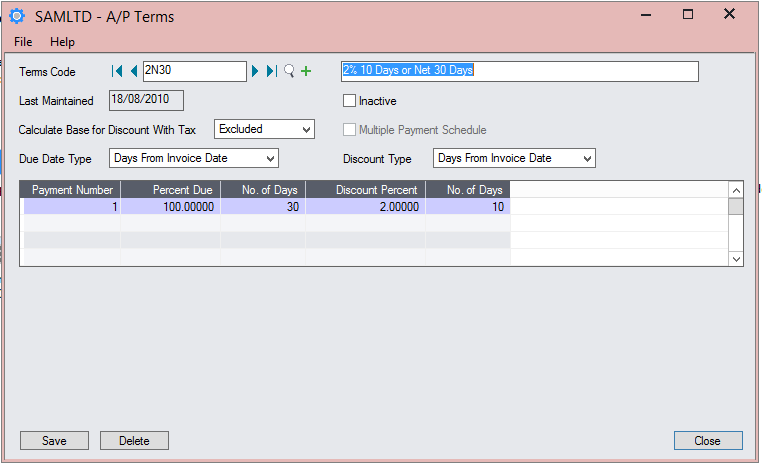Create new terms code with plus icon

[306, 71]
